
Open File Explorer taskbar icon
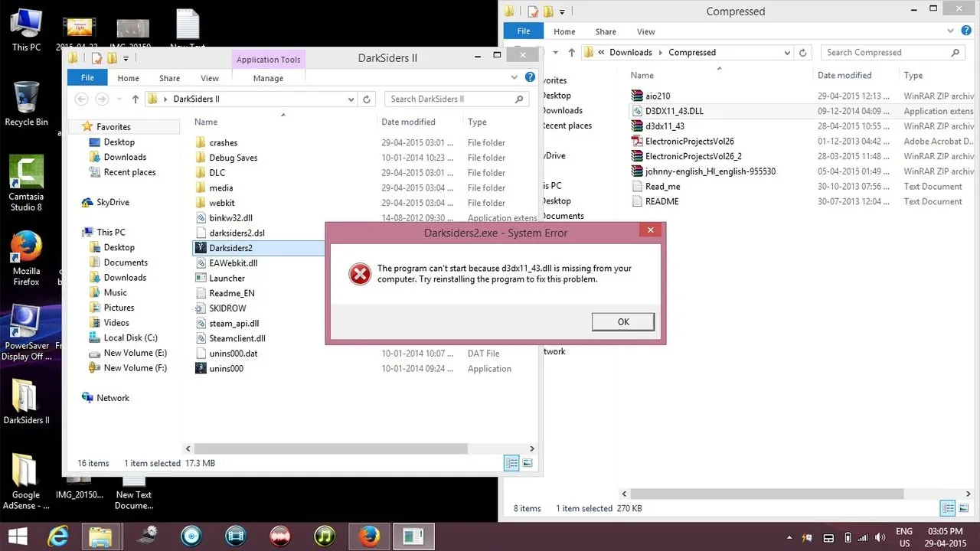(x=100, y=536)
